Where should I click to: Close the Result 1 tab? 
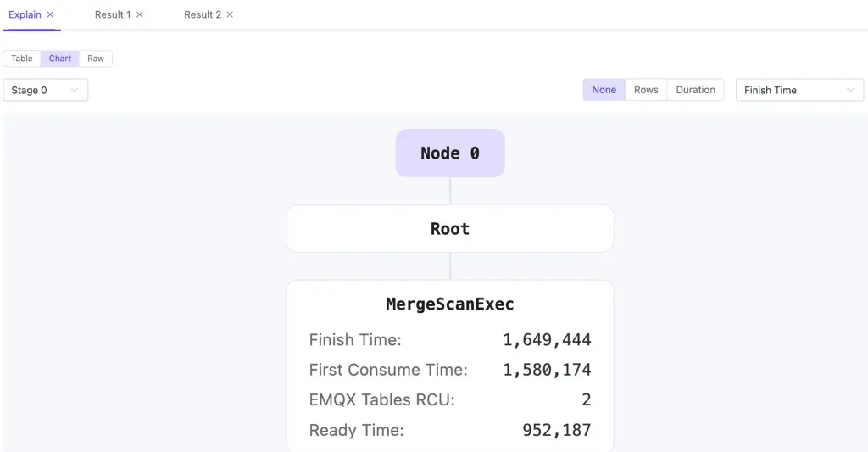(140, 15)
